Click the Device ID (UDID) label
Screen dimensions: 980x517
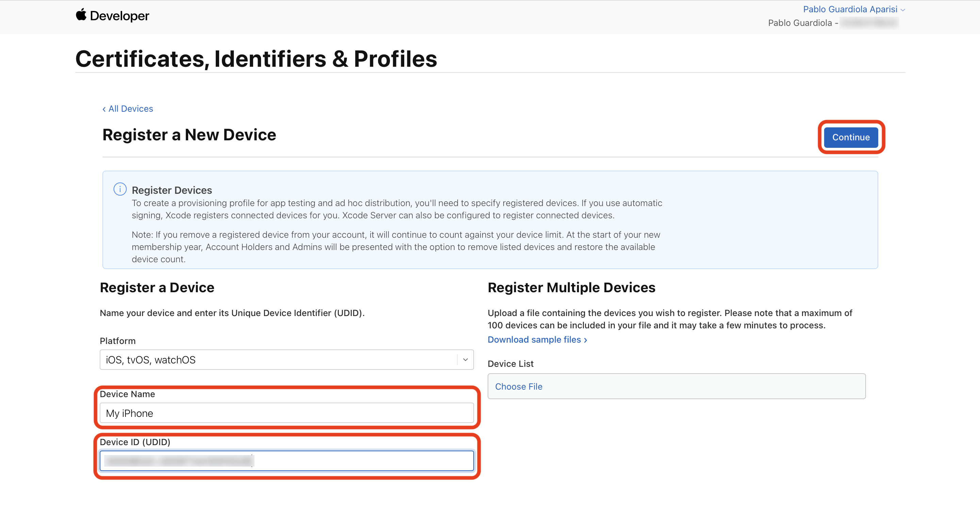point(135,442)
